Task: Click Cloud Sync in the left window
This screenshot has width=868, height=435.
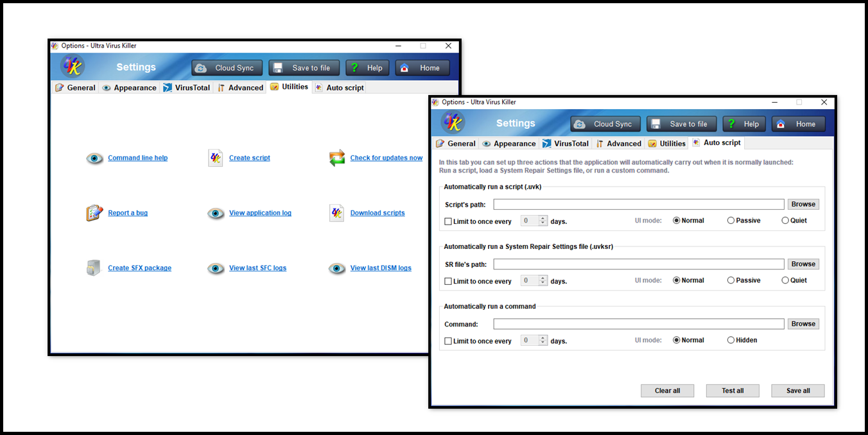Action: (227, 68)
